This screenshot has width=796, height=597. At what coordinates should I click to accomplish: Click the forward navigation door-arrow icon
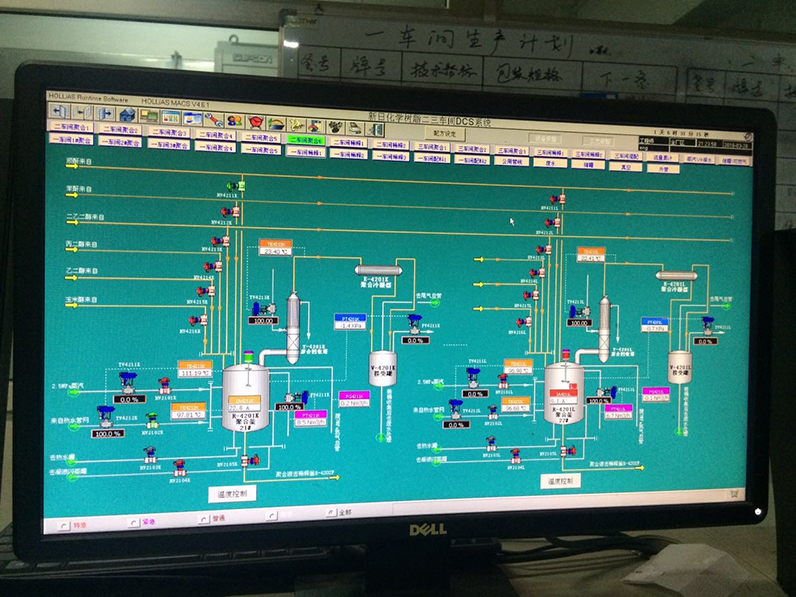tap(104, 113)
